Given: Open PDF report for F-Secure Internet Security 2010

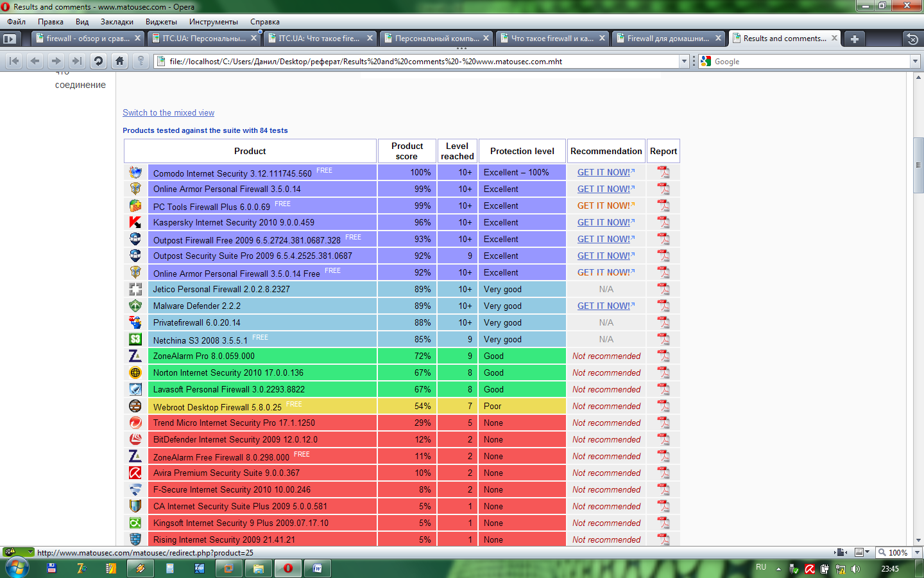Looking at the screenshot, I should tap(663, 489).
